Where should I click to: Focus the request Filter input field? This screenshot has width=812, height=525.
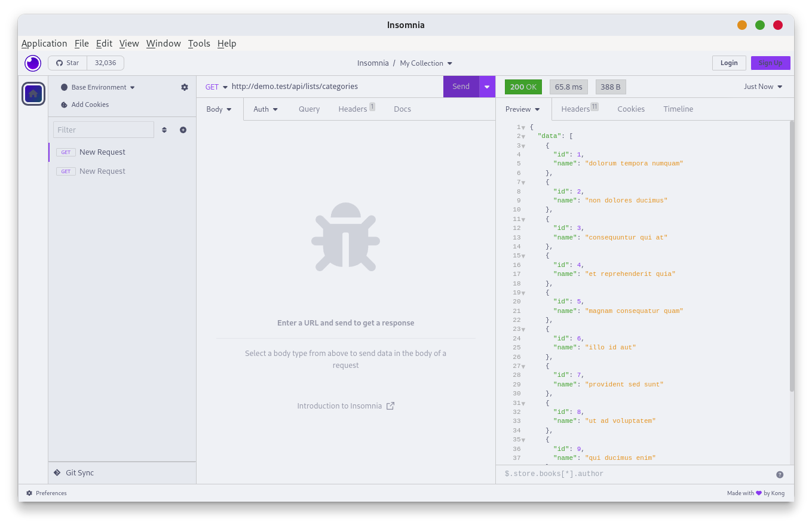(x=103, y=130)
